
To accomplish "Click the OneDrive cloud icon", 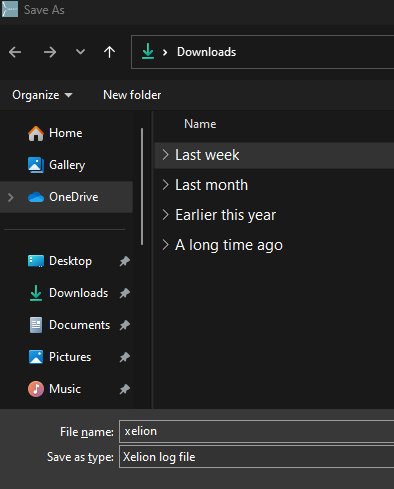I will 36,197.
